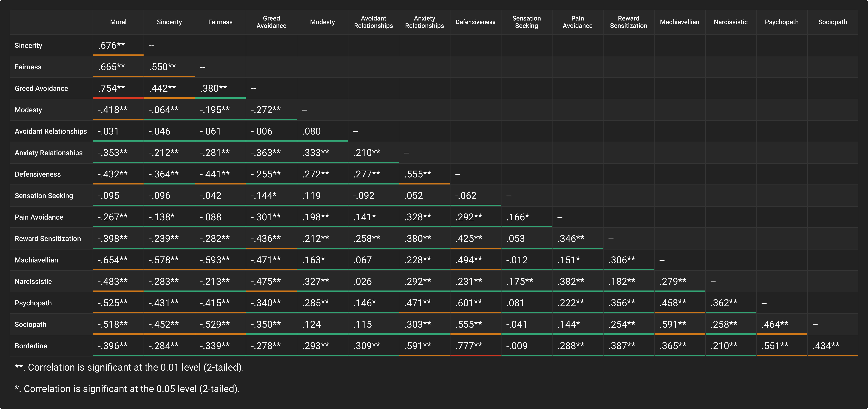868x409 pixels.
Task: Click the Moral column header
Action: tap(118, 22)
